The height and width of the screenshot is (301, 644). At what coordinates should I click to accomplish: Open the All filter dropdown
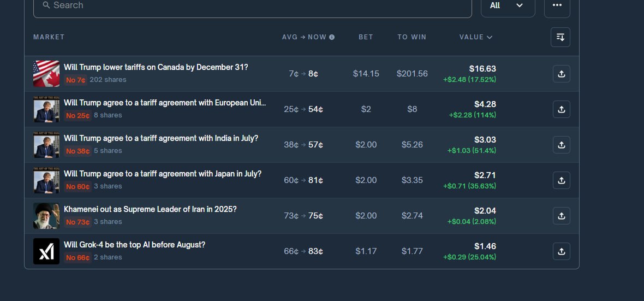tap(508, 5)
